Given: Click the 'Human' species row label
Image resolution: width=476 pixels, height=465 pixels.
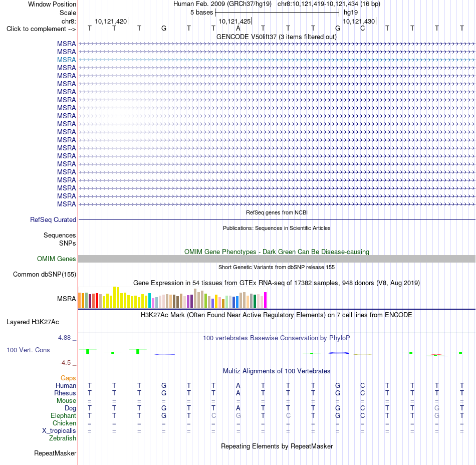Looking at the screenshot, I should (66, 385).
